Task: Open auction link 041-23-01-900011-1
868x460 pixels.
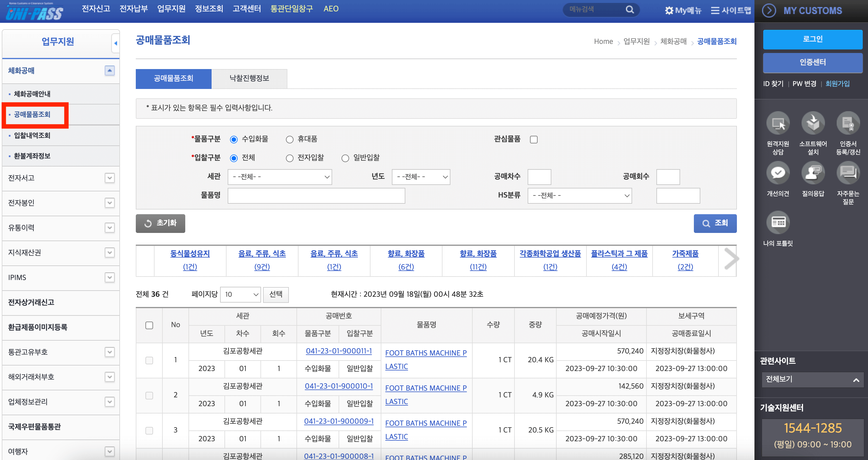Action: [339, 351]
